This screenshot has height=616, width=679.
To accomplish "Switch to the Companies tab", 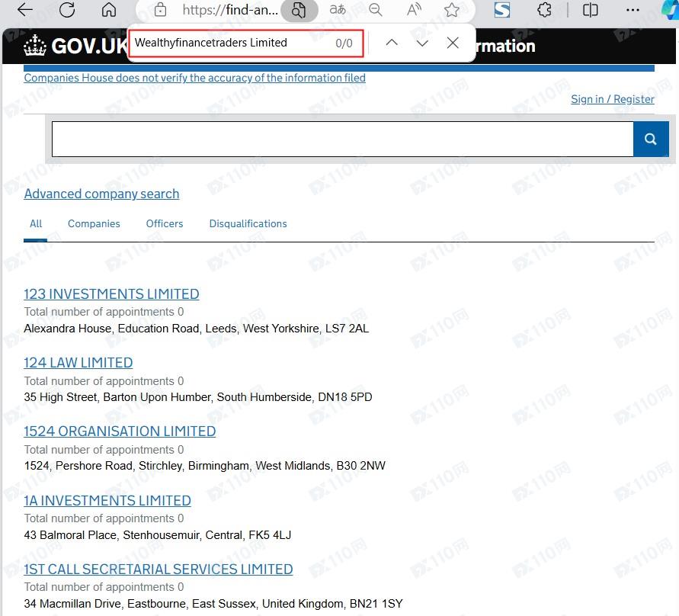I will tap(94, 224).
